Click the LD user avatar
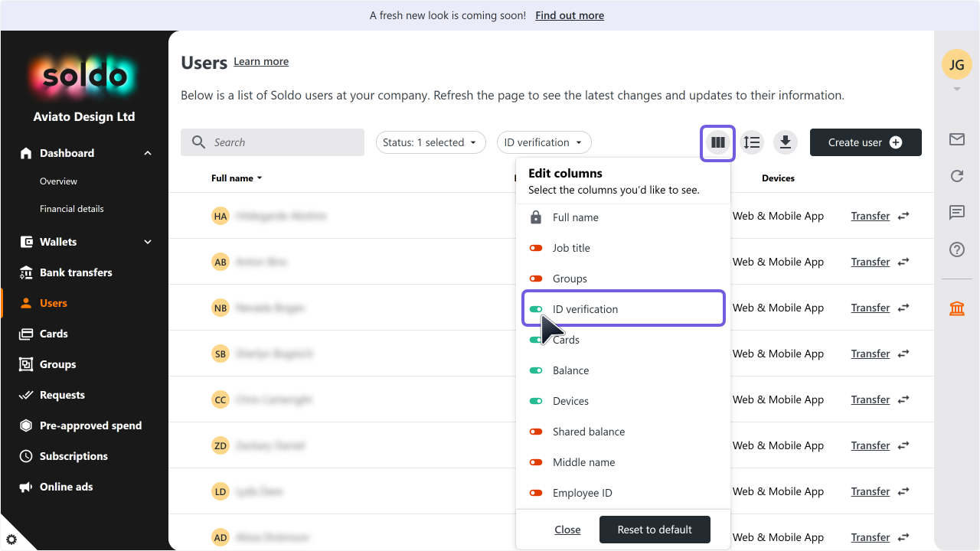 tap(220, 491)
